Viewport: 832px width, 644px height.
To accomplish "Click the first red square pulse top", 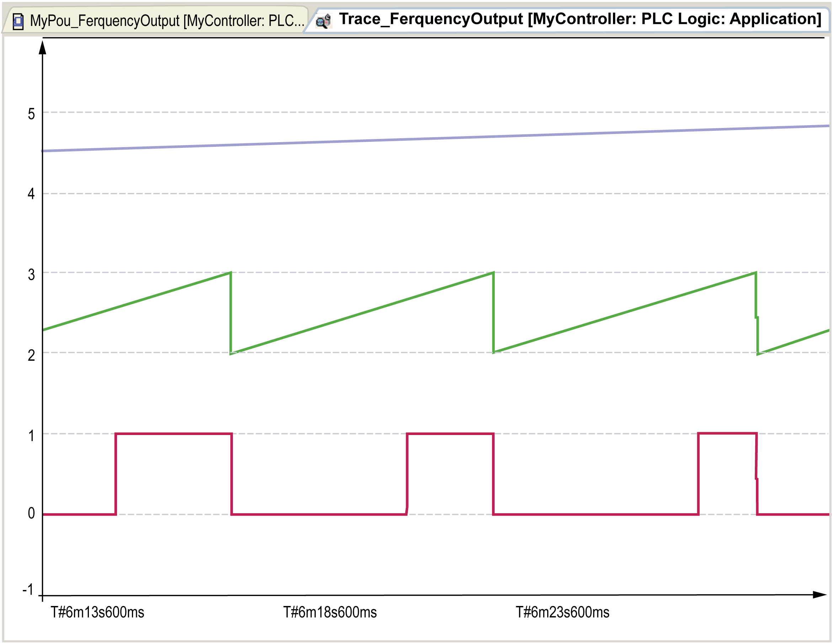I will (x=174, y=433).
